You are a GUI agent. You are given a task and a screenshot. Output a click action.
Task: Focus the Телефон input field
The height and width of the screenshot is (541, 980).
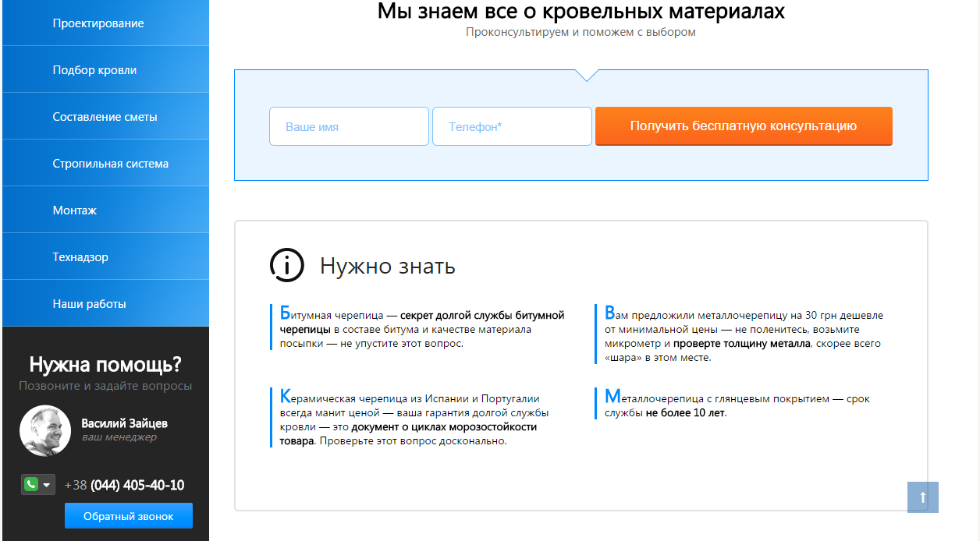tap(512, 126)
